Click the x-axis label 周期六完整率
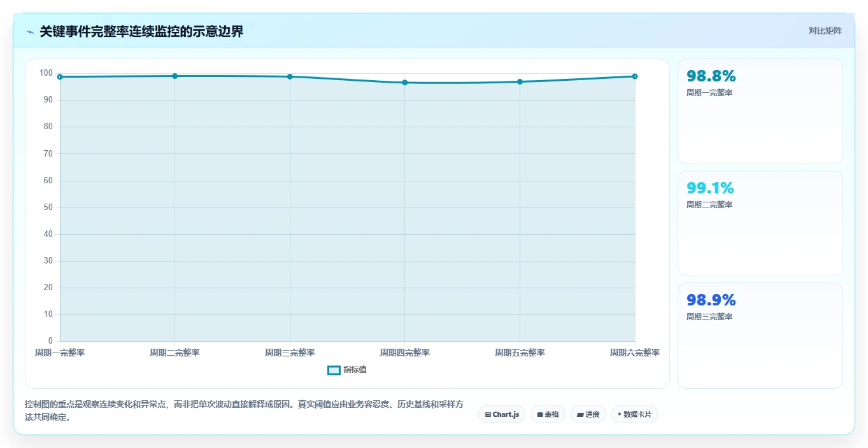This screenshot has height=448, width=868. (x=635, y=353)
